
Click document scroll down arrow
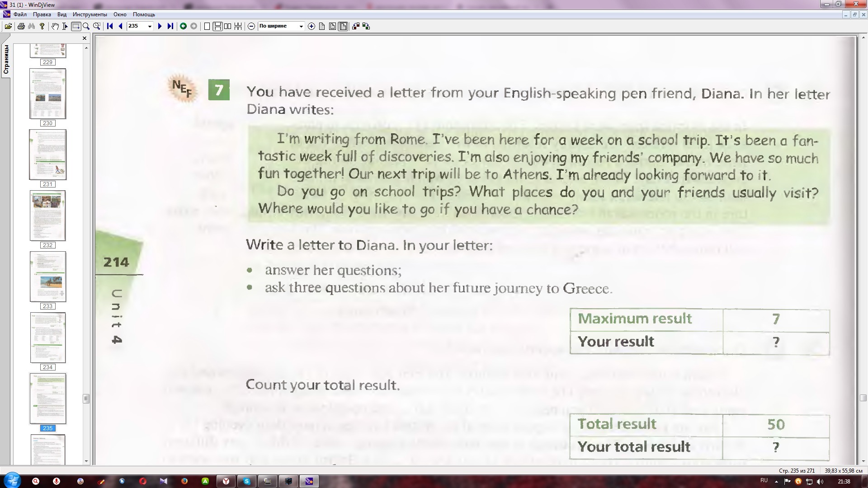pyautogui.click(x=863, y=461)
